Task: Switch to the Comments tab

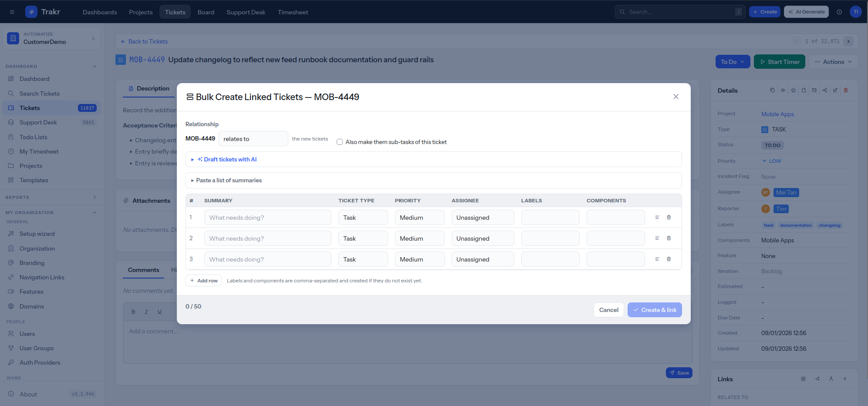Action: pos(143,270)
